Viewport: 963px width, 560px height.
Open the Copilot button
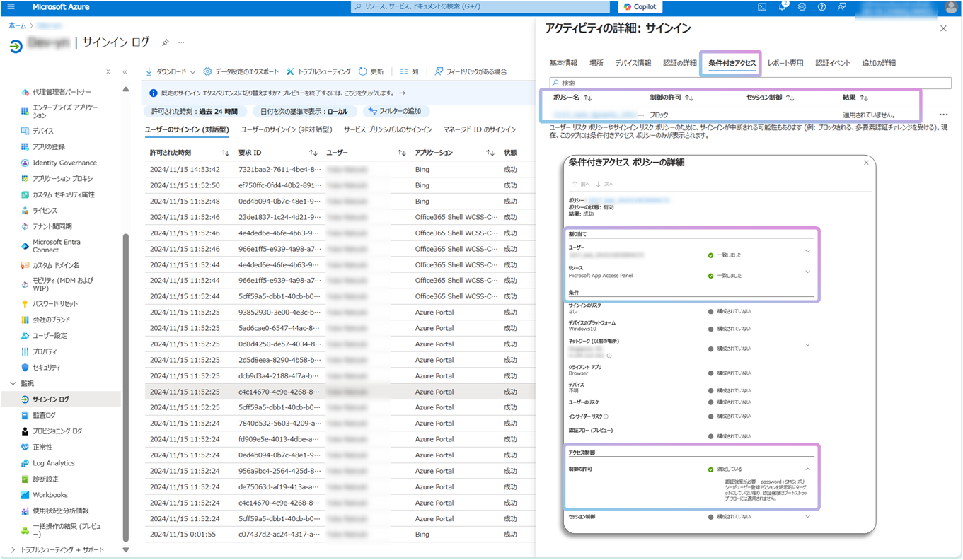640,6
